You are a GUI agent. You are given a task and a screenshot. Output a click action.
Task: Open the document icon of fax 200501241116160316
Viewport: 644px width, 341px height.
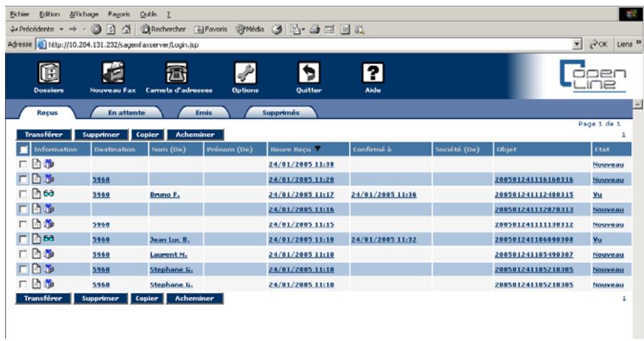pos(36,179)
